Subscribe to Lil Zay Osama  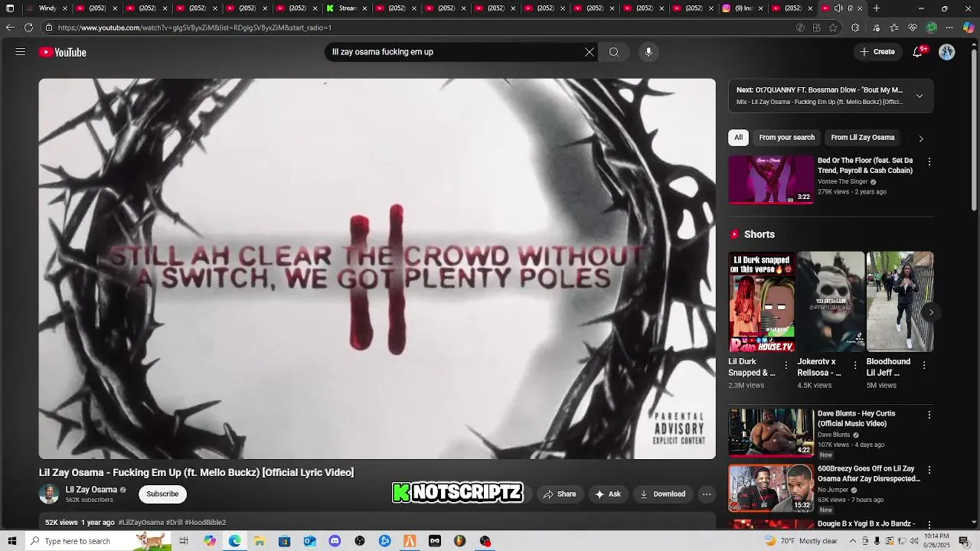point(162,494)
